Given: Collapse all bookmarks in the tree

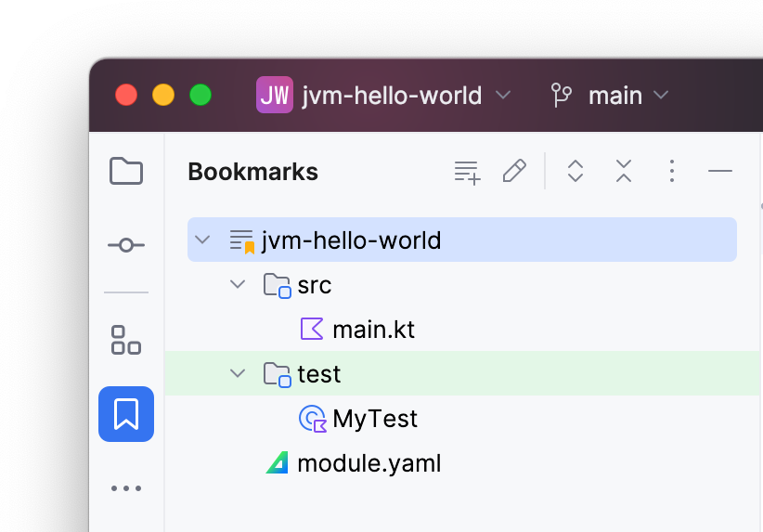Looking at the screenshot, I should (624, 172).
